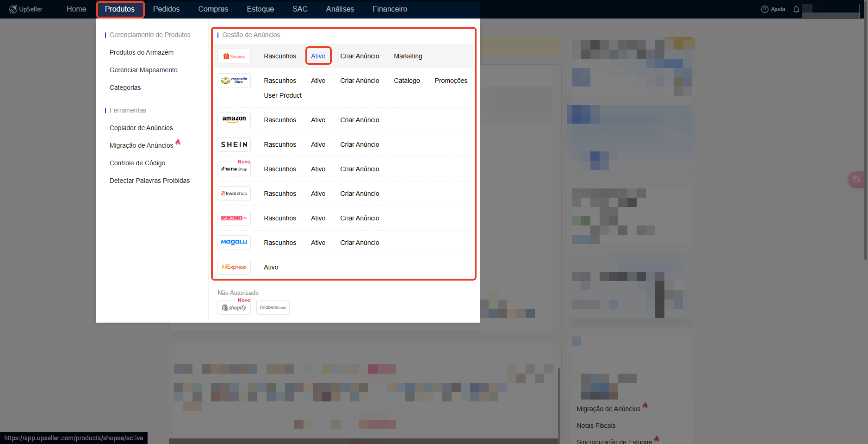Open Shopee Rascunhos

[280, 56]
